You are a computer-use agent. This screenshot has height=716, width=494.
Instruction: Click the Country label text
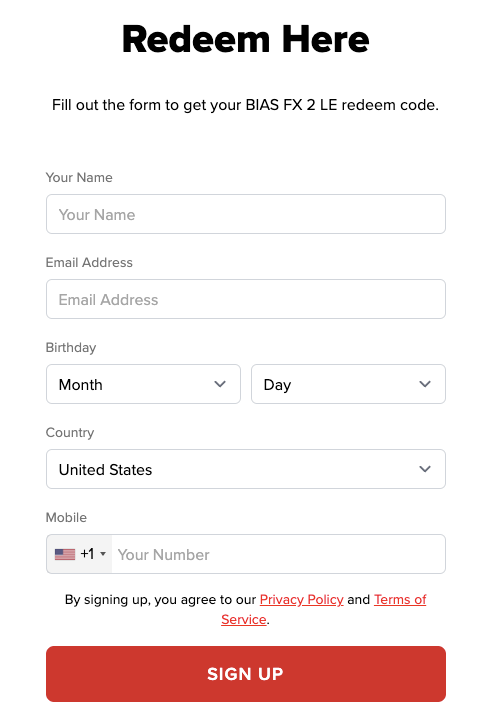tap(70, 433)
